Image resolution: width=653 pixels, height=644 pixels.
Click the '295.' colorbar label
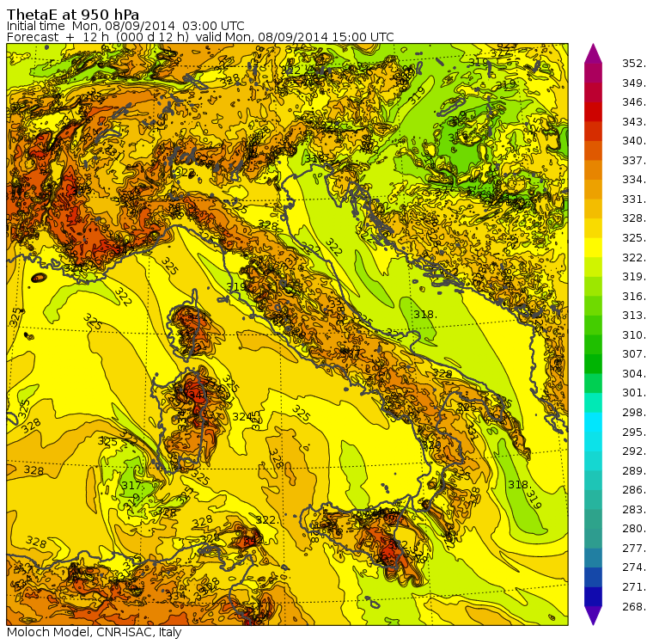coord(634,432)
